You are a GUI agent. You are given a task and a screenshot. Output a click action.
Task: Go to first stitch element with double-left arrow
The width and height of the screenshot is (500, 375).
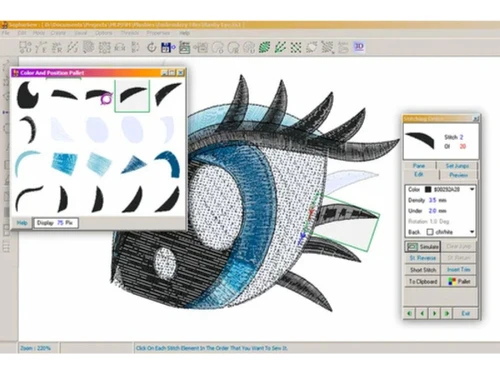[x=409, y=313]
